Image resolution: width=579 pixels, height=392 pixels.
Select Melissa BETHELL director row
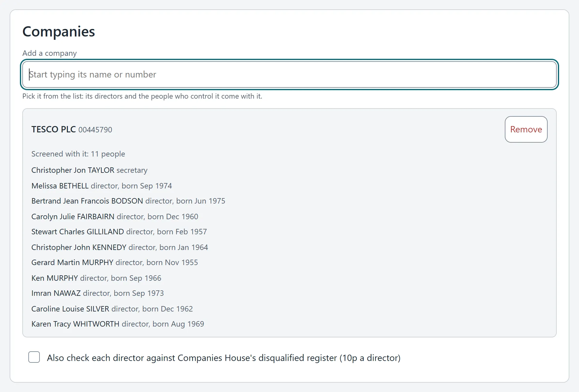pos(102,186)
